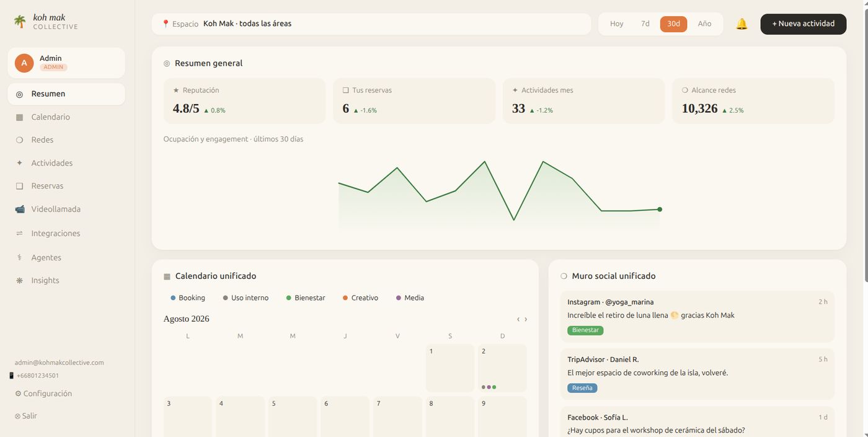Toggle the Media calendar filter
Image resolution: width=868 pixels, height=437 pixels.
coord(410,298)
